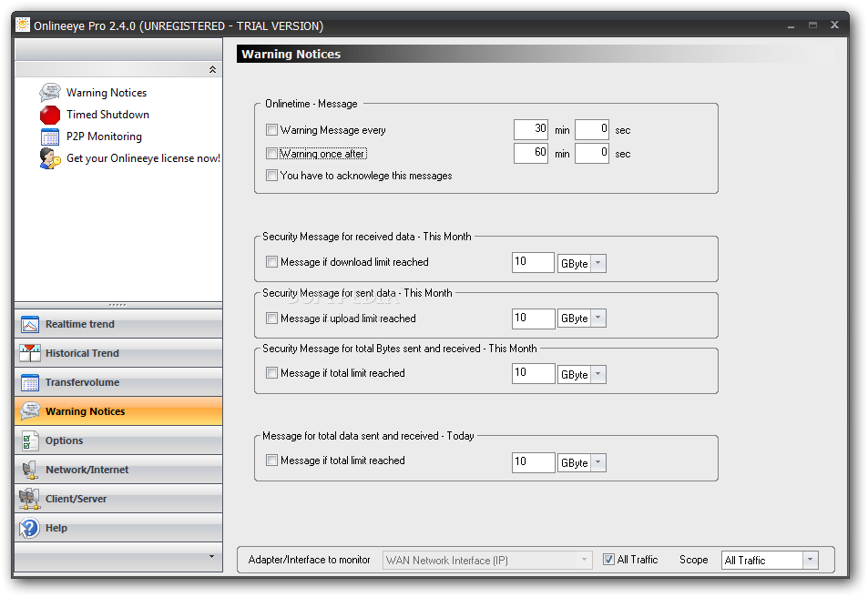Minimize the Onlineeye Pro window
868x597 pixels.
(x=791, y=25)
